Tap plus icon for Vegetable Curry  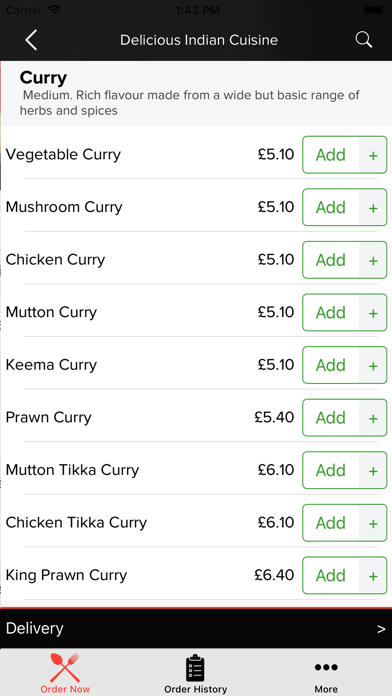(x=373, y=155)
